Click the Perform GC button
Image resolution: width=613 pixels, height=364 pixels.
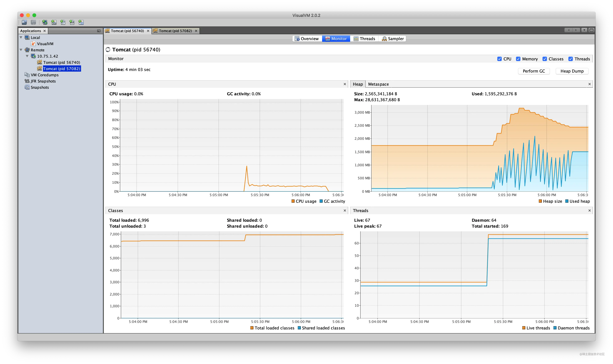(534, 71)
